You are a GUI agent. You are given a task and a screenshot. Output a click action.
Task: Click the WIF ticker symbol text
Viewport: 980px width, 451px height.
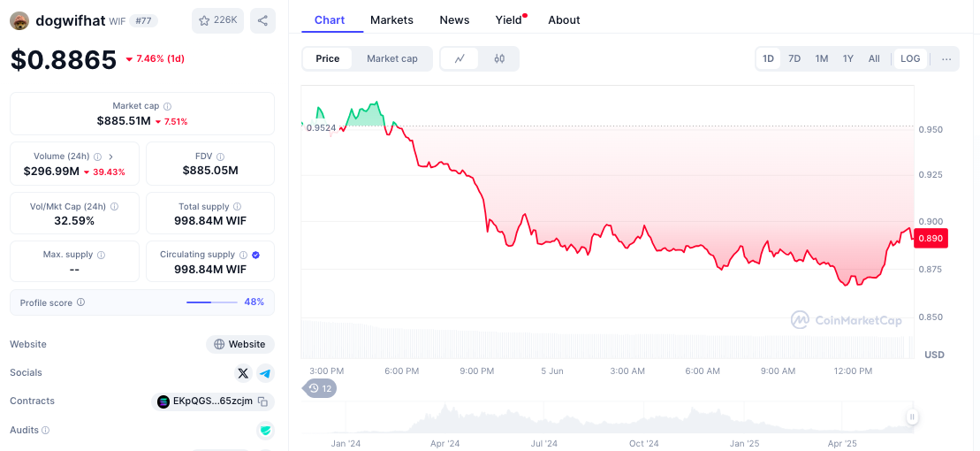click(117, 21)
